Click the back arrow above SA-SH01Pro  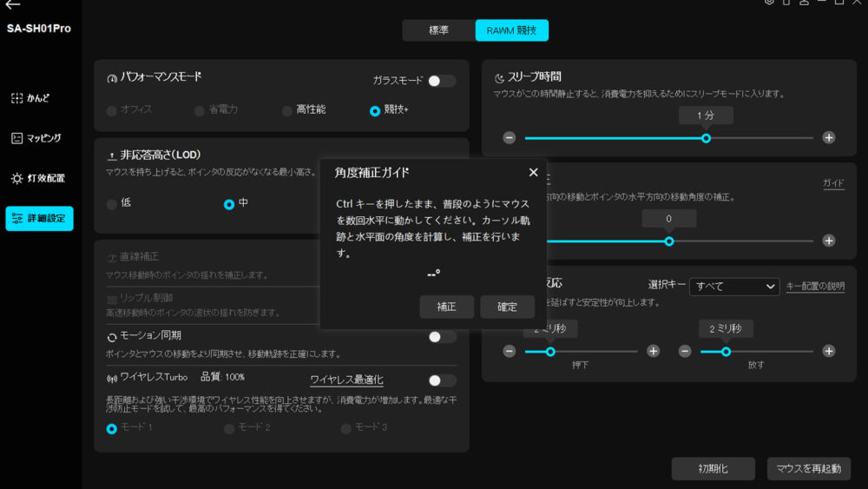point(12,5)
